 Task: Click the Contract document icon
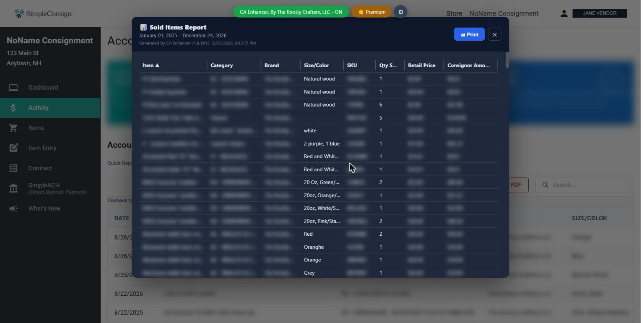[13, 168]
